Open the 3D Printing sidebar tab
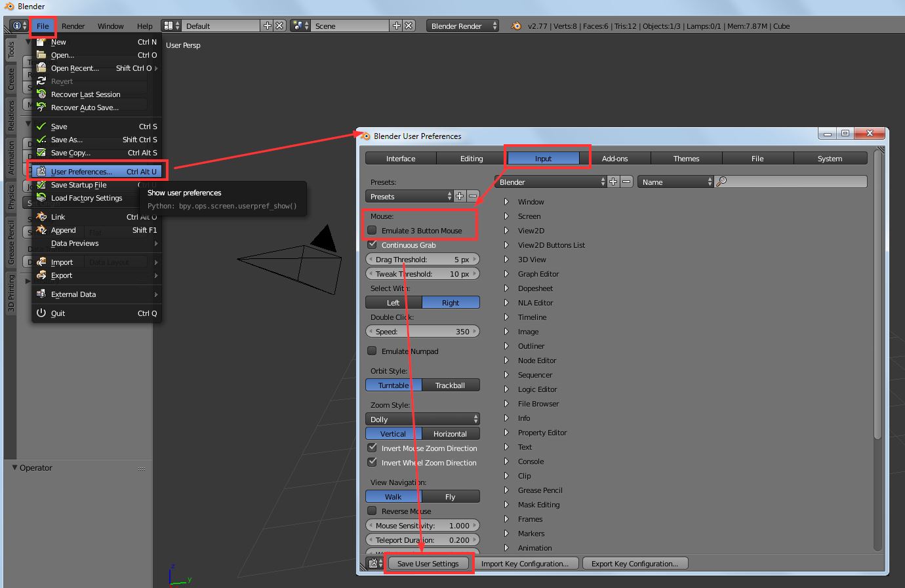The height and width of the screenshot is (588, 905). 11,292
